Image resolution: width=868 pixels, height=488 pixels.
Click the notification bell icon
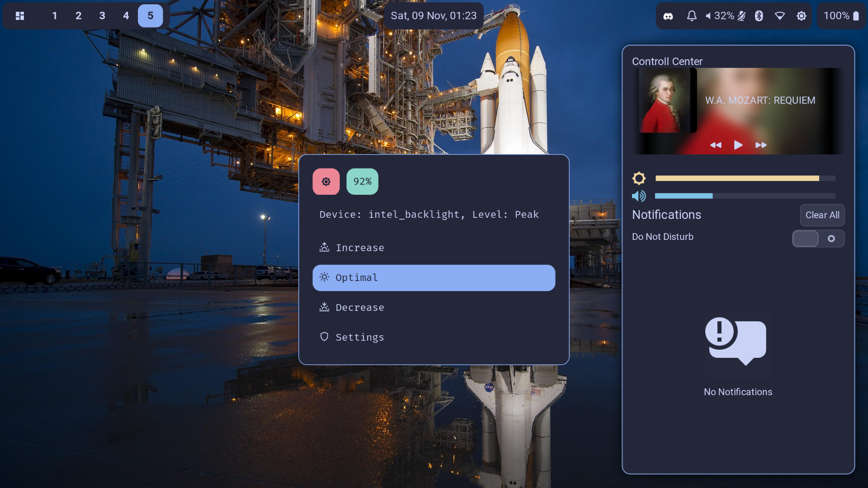pyautogui.click(x=691, y=16)
